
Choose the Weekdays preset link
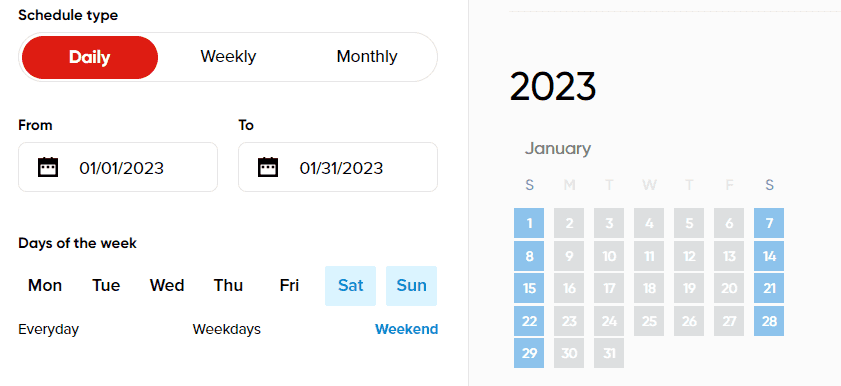click(x=227, y=329)
